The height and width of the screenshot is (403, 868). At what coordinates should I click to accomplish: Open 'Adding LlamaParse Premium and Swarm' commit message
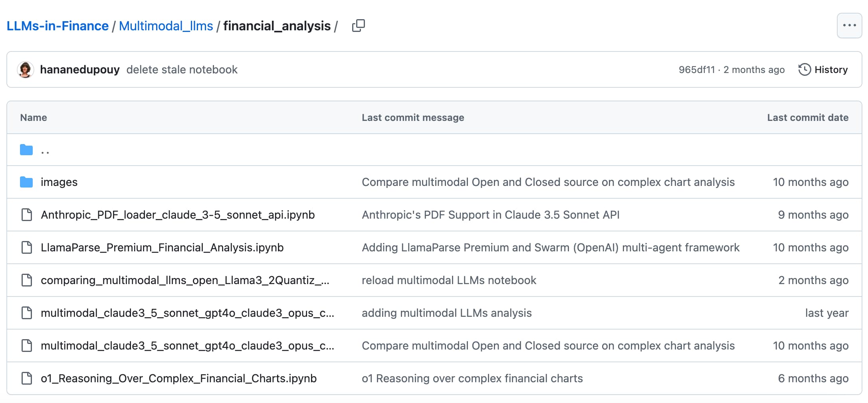pos(551,247)
